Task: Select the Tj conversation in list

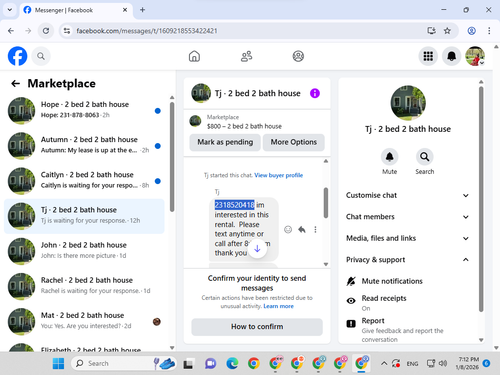Action: tap(84, 216)
